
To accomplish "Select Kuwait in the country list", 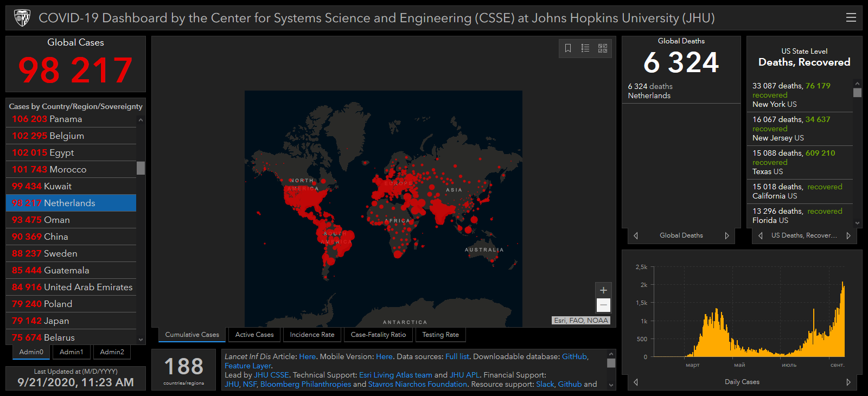I will pos(71,186).
